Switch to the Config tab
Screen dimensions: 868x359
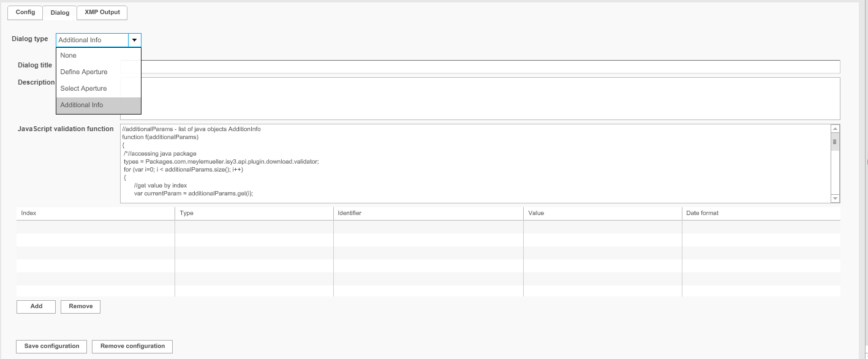click(x=25, y=12)
